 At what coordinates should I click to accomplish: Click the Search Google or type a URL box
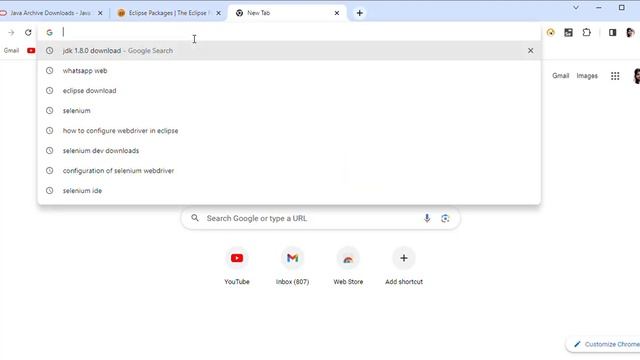[x=320, y=218]
